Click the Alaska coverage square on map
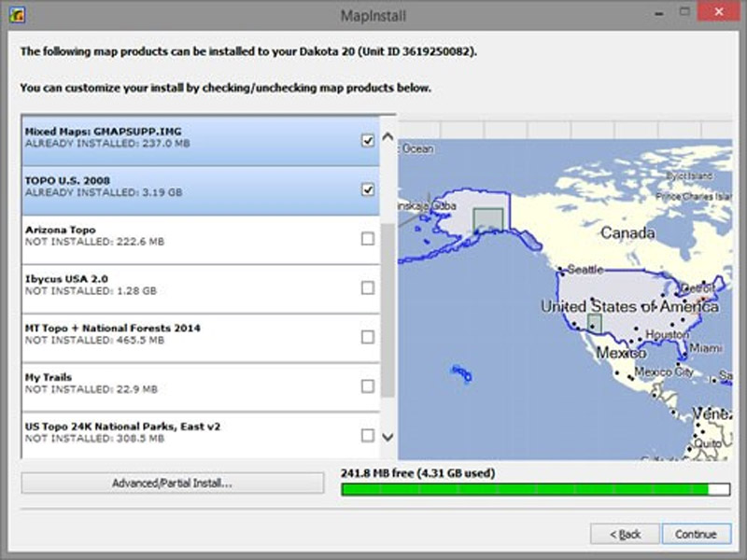747x560 pixels. pos(487,220)
